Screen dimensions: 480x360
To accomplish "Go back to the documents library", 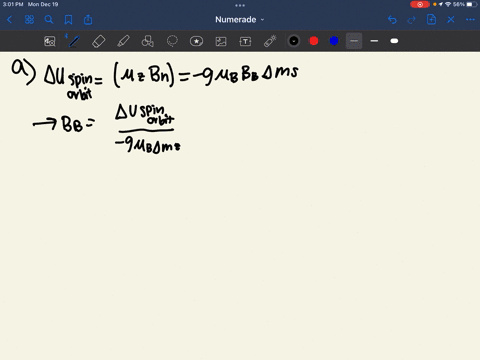I will [9, 20].
